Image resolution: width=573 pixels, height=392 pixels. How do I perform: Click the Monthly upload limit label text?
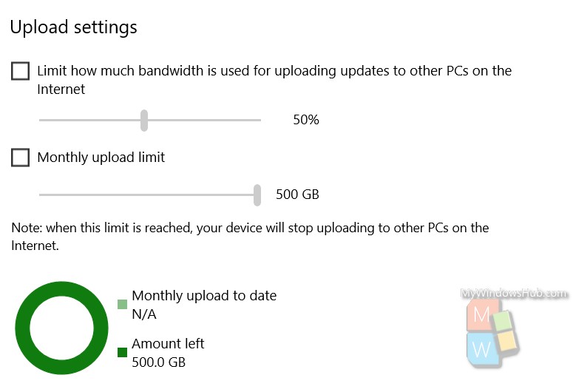coord(101,158)
